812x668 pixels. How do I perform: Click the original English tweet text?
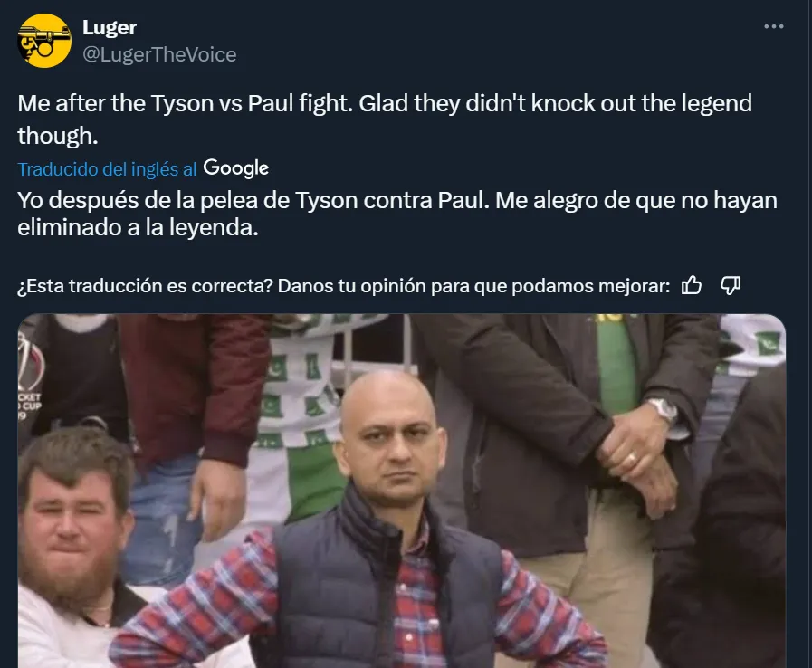[385, 119]
